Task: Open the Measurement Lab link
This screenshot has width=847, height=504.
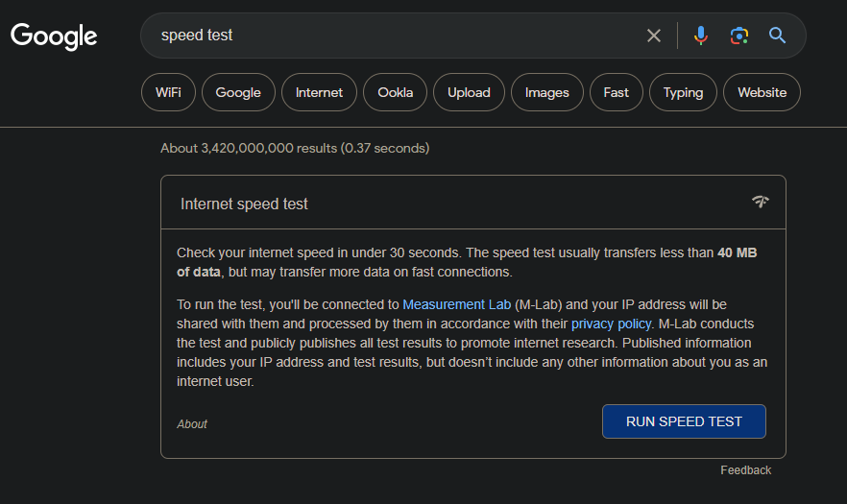Action: tap(456, 304)
